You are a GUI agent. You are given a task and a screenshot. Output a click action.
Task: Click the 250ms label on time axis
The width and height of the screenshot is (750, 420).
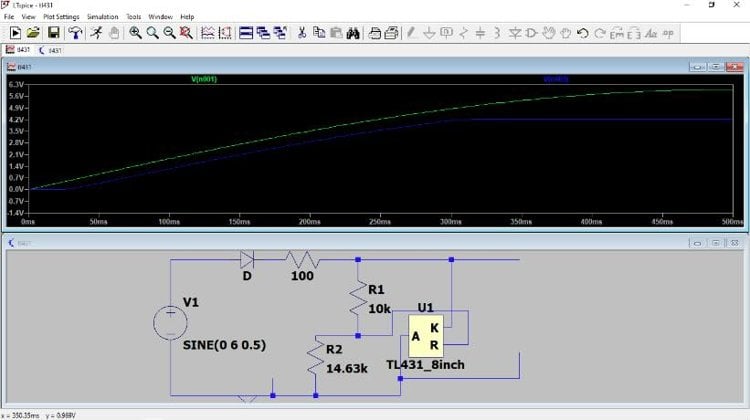[380, 222]
